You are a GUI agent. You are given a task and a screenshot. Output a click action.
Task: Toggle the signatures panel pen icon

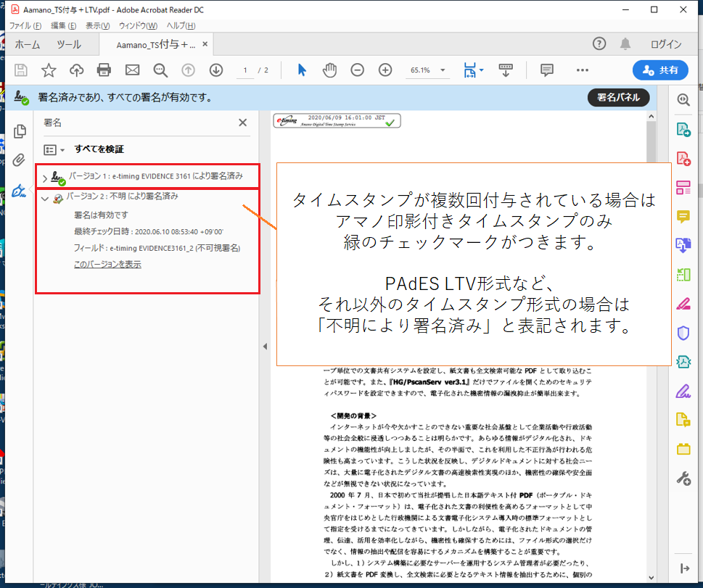coord(19,191)
